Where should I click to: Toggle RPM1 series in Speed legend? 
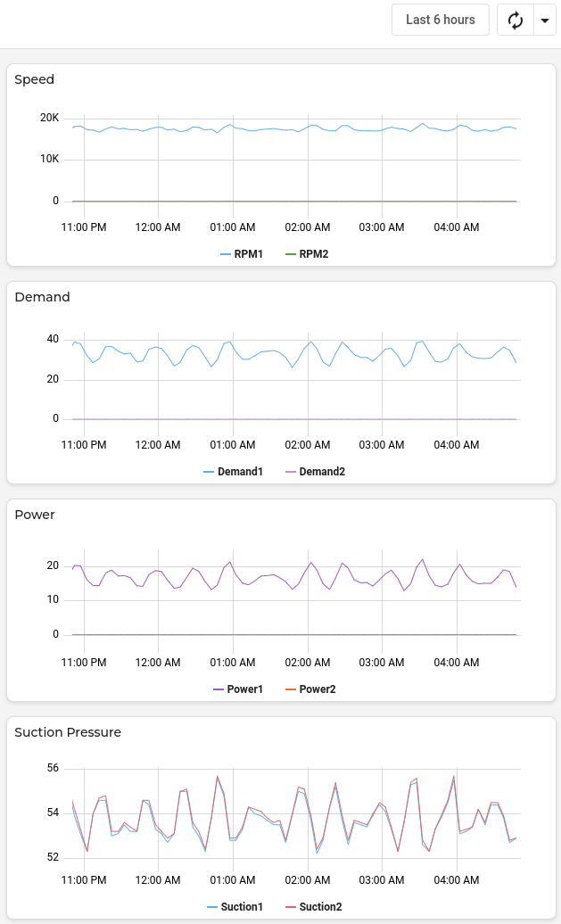point(242,254)
